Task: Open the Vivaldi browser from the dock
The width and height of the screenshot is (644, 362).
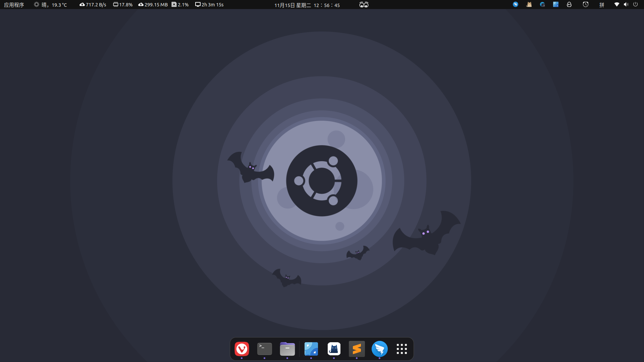Action: [x=242, y=349]
